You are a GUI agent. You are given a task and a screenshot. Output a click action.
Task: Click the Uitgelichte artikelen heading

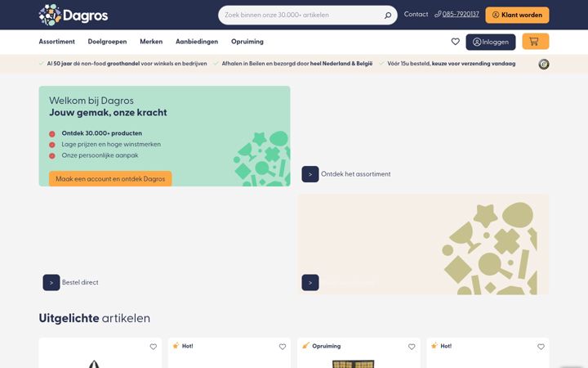pos(95,318)
